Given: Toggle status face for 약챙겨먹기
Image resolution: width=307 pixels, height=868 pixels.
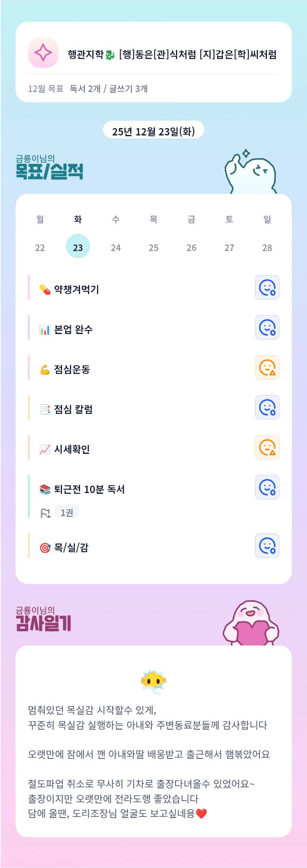Looking at the screenshot, I should pyautogui.click(x=267, y=288).
